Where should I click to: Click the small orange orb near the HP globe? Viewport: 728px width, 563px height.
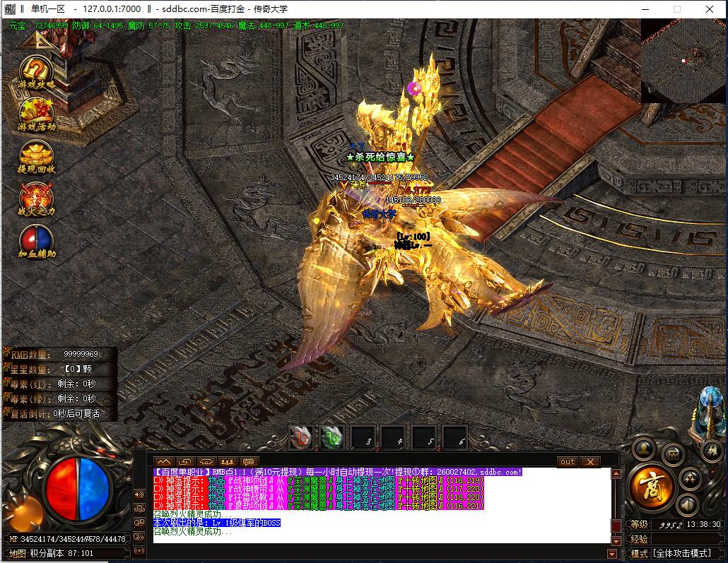point(28,512)
